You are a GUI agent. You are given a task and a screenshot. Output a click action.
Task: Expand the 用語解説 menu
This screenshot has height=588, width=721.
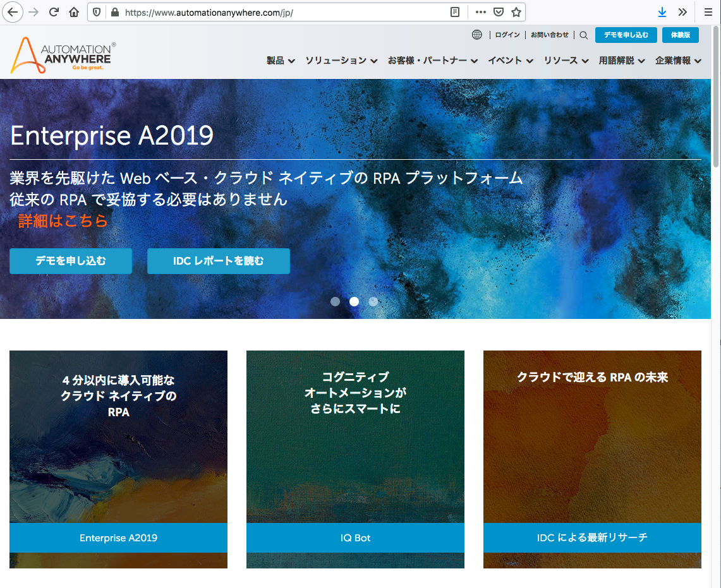click(x=622, y=60)
